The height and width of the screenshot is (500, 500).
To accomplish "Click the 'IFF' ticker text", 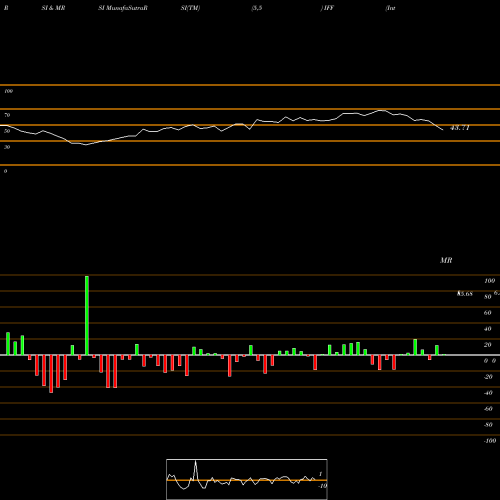I will click(328, 8).
